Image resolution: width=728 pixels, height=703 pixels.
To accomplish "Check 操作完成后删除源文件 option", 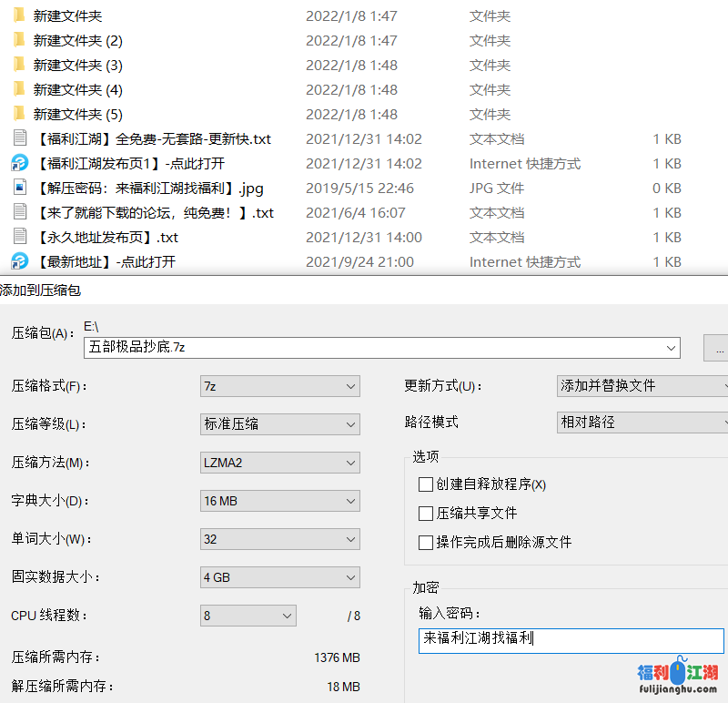I will click(425, 543).
